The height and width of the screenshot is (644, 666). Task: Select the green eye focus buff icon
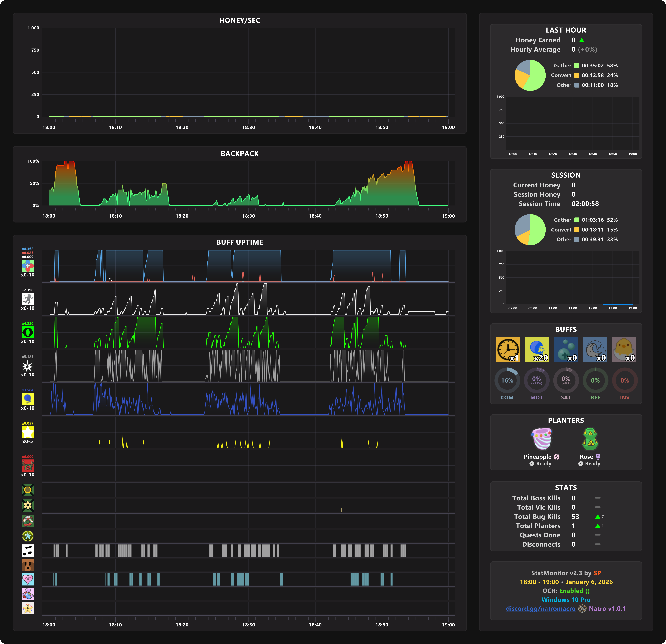(28, 332)
